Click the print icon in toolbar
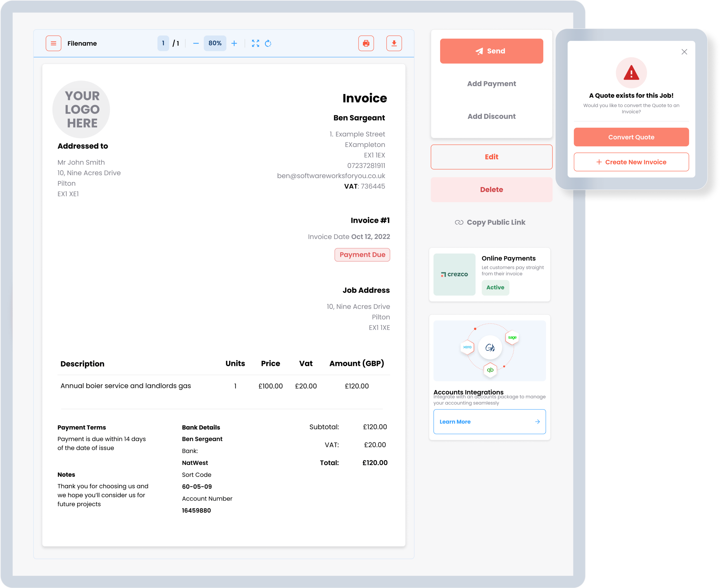The height and width of the screenshot is (588, 721). (x=366, y=43)
